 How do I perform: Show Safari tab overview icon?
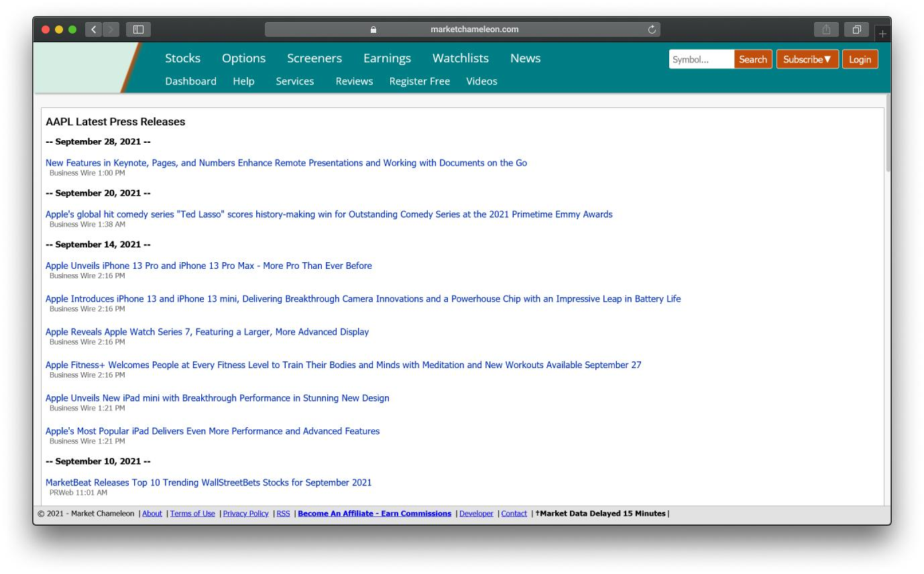[x=857, y=30]
